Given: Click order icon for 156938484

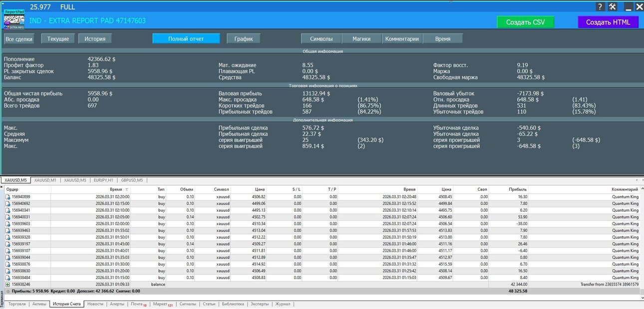Looking at the screenshot, I should tap(7, 278).
